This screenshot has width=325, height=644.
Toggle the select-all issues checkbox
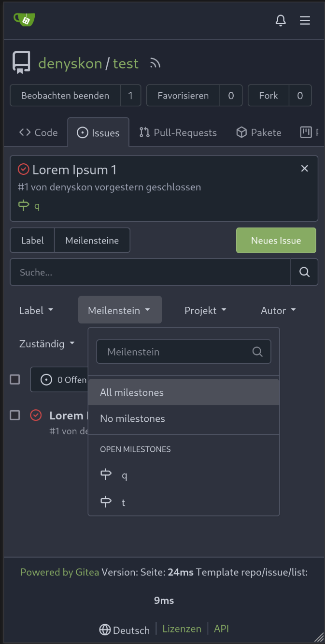15,379
